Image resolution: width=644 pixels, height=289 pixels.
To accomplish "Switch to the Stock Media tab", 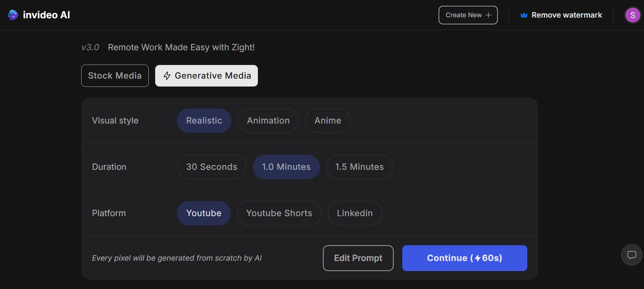I will [115, 76].
